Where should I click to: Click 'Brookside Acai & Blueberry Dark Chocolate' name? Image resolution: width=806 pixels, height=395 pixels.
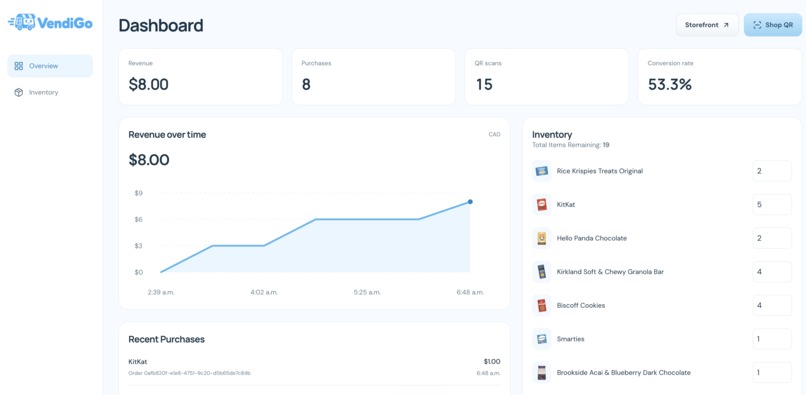[624, 372]
